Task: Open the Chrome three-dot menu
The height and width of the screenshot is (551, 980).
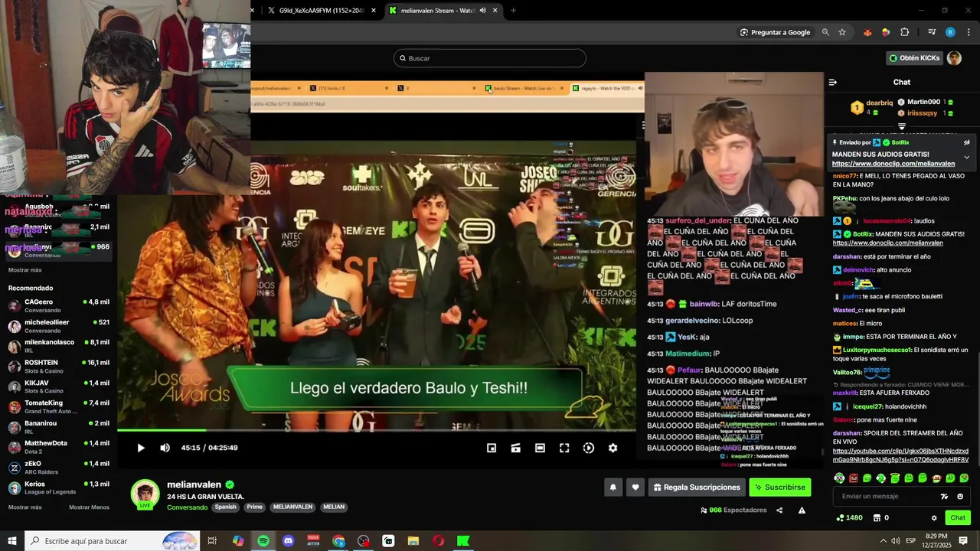Action: 969,32
